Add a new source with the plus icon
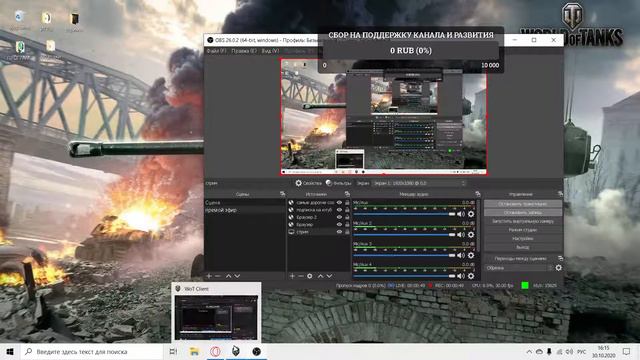Image resolution: width=640 pixels, height=360 pixels. click(x=292, y=276)
